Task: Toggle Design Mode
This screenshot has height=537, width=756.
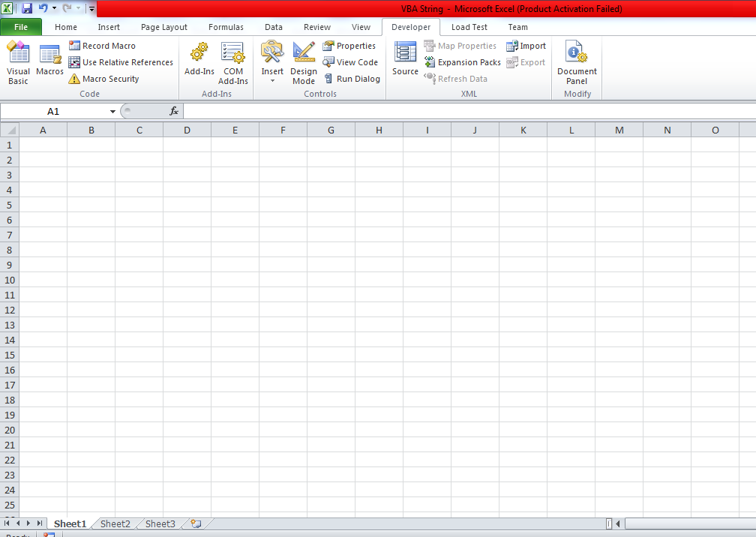Action: pos(304,63)
